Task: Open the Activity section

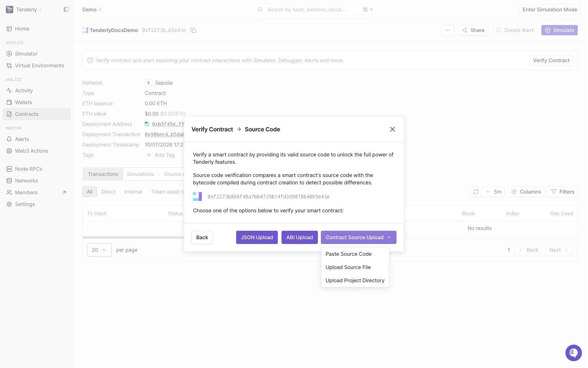Action: click(x=37, y=91)
